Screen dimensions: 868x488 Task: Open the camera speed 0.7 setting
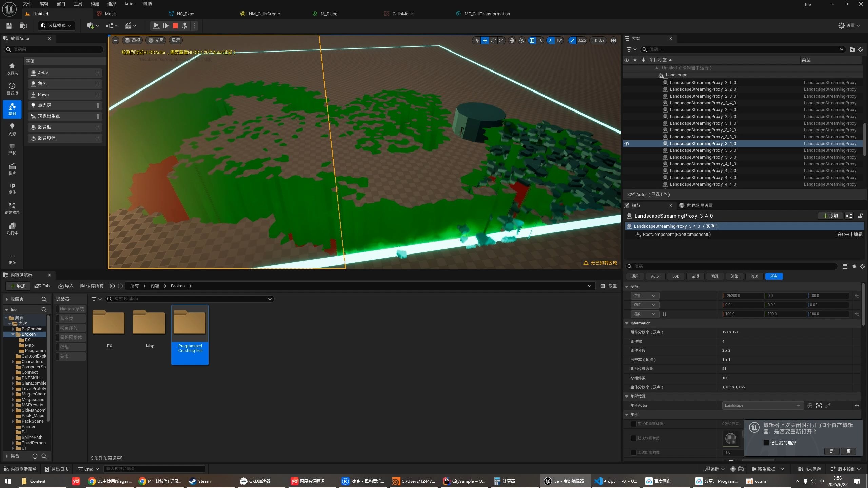598,40
